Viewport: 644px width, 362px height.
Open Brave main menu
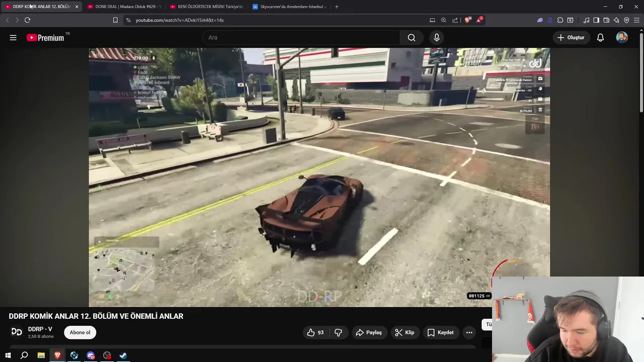tap(637, 20)
